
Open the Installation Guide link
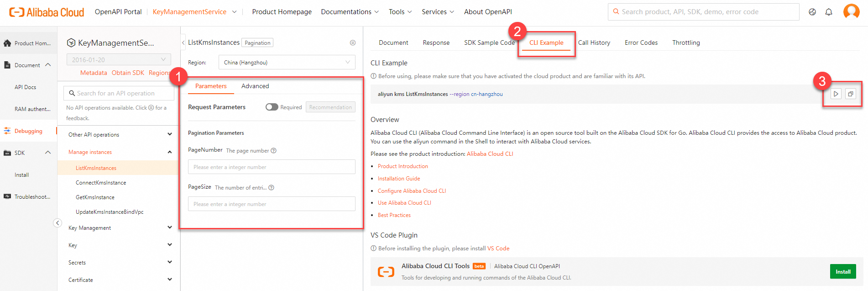tap(399, 179)
